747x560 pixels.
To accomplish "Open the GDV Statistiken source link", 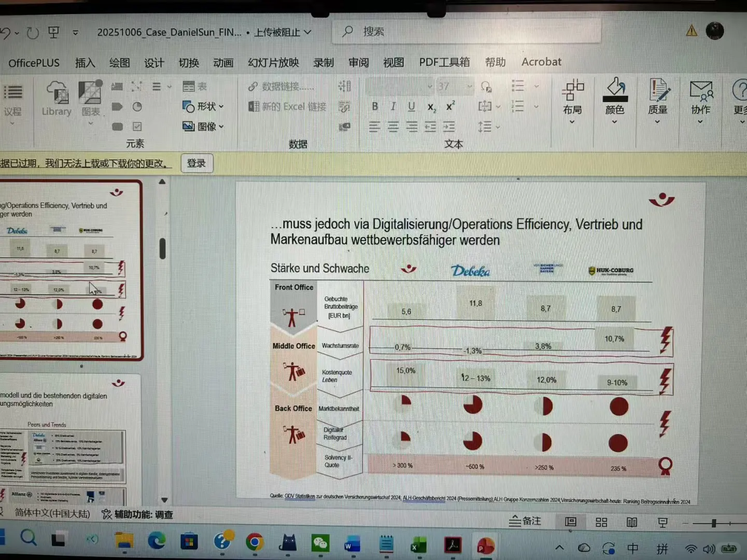I will [x=300, y=496].
